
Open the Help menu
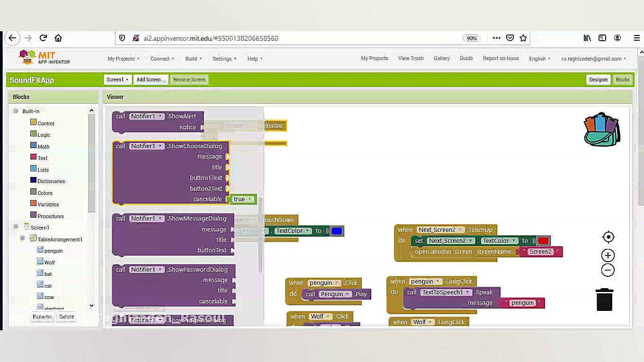255,59
